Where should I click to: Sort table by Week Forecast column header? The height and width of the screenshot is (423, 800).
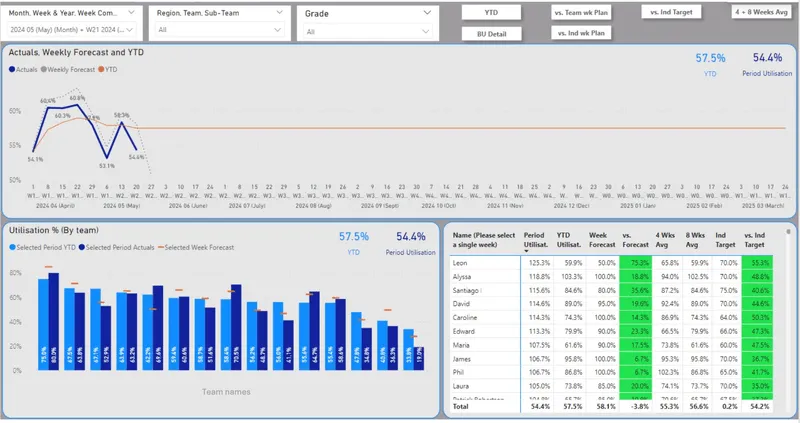(x=602, y=240)
